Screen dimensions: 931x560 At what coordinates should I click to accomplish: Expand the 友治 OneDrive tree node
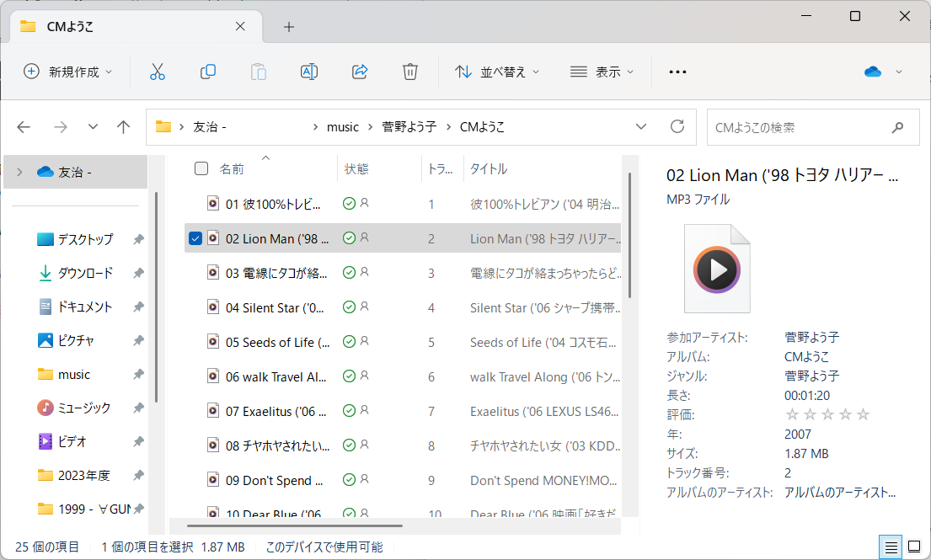coord(19,172)
